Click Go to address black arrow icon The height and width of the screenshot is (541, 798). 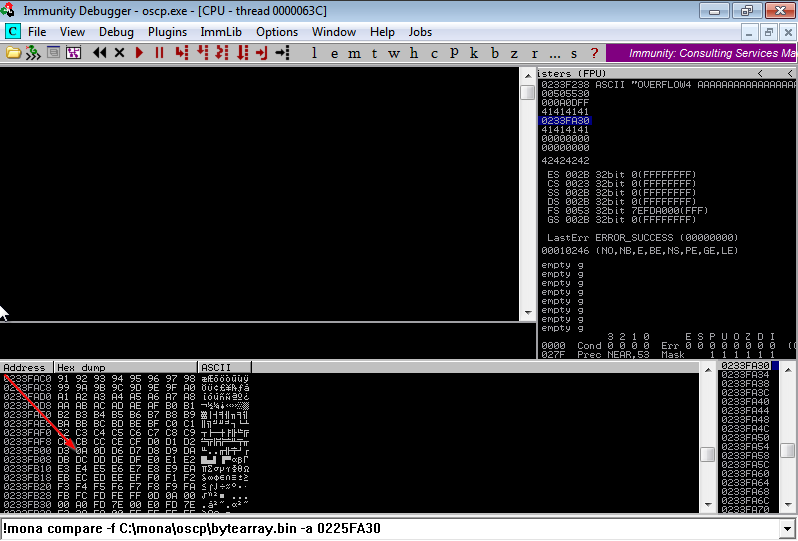click(282, 52)
